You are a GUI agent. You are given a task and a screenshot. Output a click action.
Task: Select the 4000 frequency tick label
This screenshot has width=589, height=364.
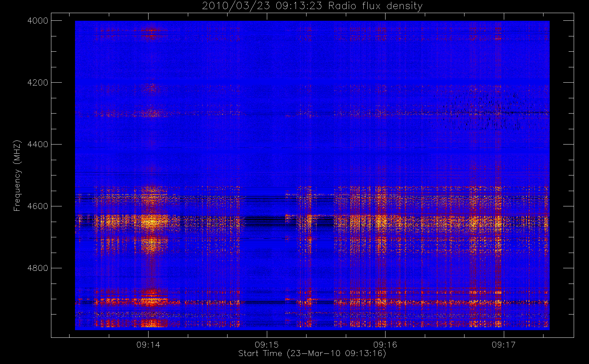(38, 21)
